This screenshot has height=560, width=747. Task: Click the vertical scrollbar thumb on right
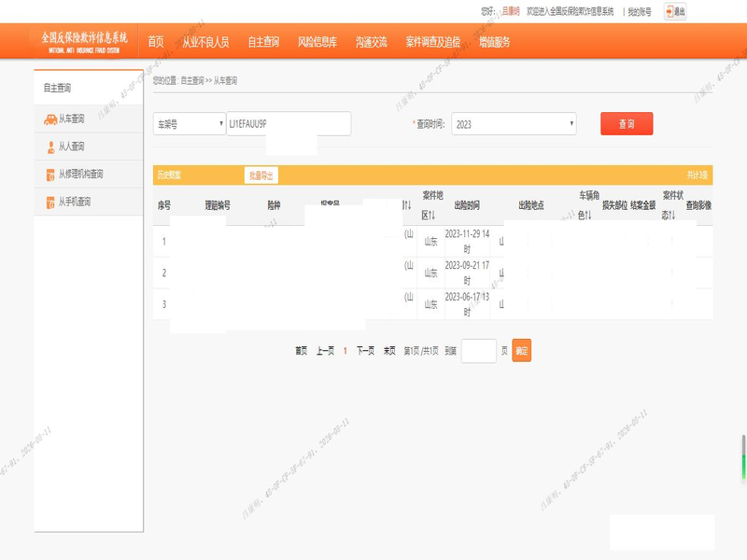(743, 457)
